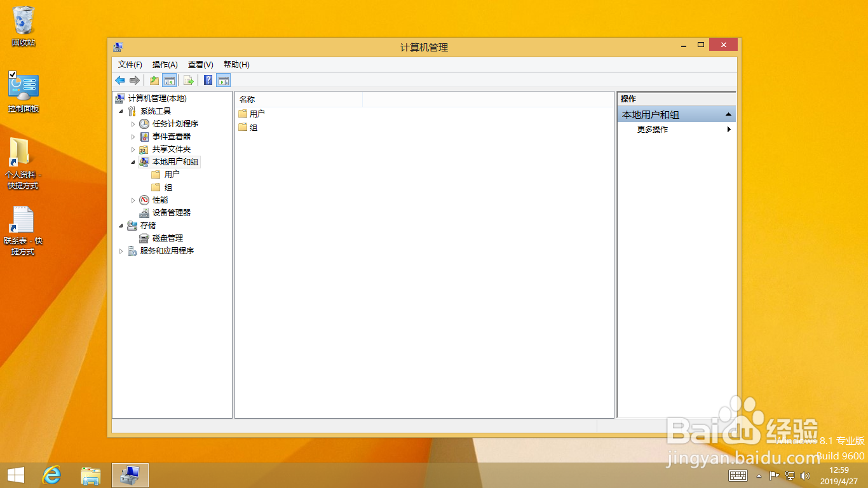The height and width of the screenshot is (488, 868).
Task: Collapse the 存储 node with its triangle
Action: pyautogui.click(x=121, y=226)
